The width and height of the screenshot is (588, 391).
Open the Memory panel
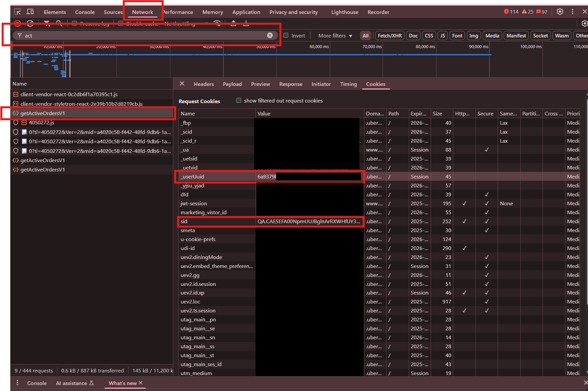pyautogui.click(x=213, y=12)
